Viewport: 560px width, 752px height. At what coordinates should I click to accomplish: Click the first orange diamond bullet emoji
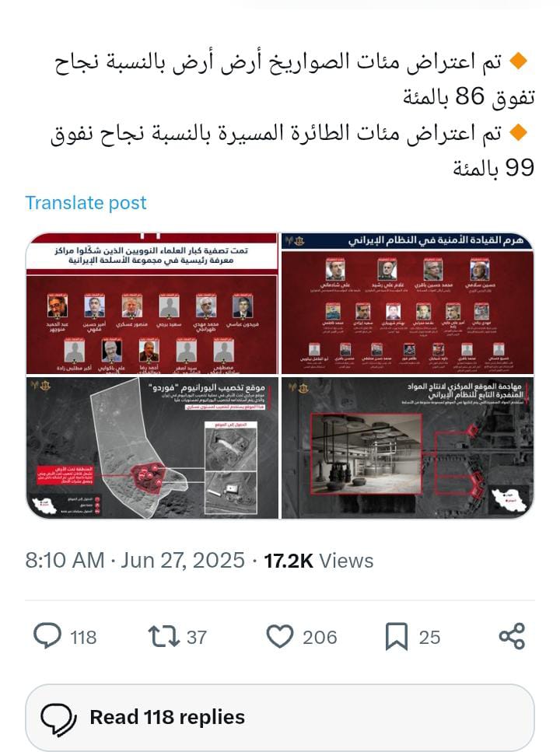click(518, 61)
